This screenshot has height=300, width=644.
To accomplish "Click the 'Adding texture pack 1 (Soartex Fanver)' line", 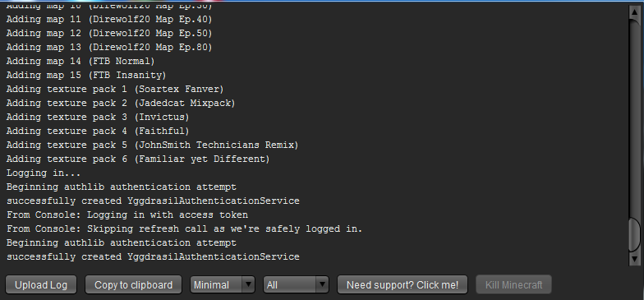I will click(115, 89).
